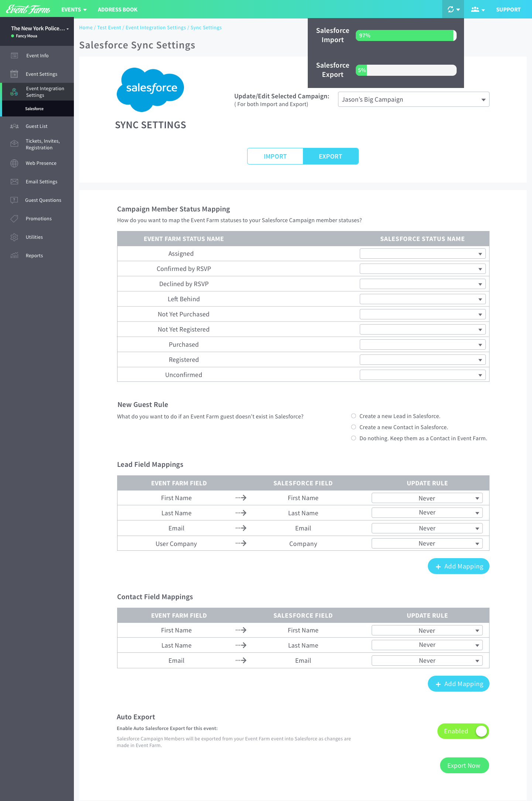Open Salesforce status dropdown for Not Yet Purchased
This screenshot has height=801, width=532.
[x=423, y=314]
